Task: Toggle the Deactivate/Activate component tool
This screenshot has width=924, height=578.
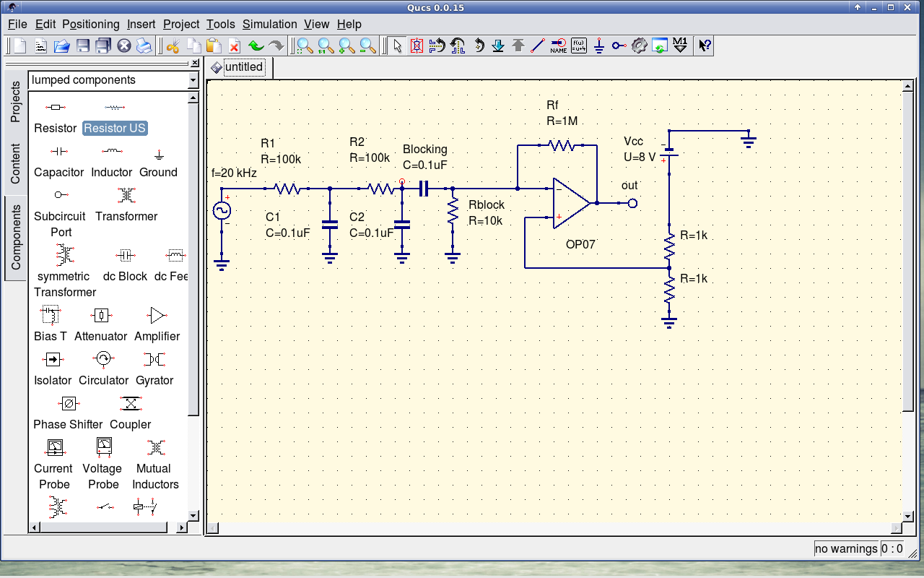Action: click(417, 46)
